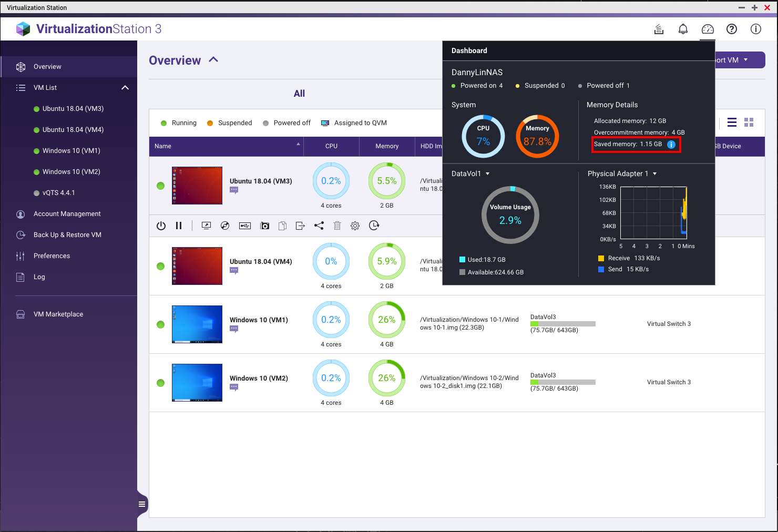Open Overview in the sidebar

pyautogui.click(x=69, y=67)
